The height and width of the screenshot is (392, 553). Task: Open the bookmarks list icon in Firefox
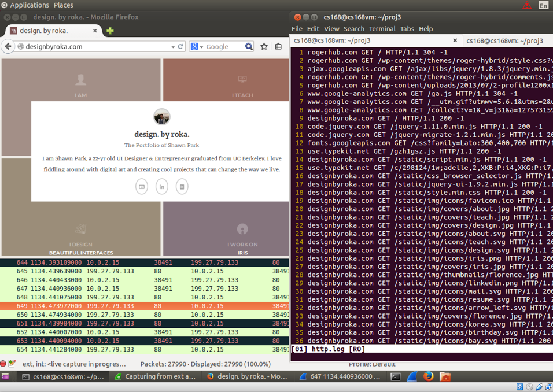click(x=278, y=47)
